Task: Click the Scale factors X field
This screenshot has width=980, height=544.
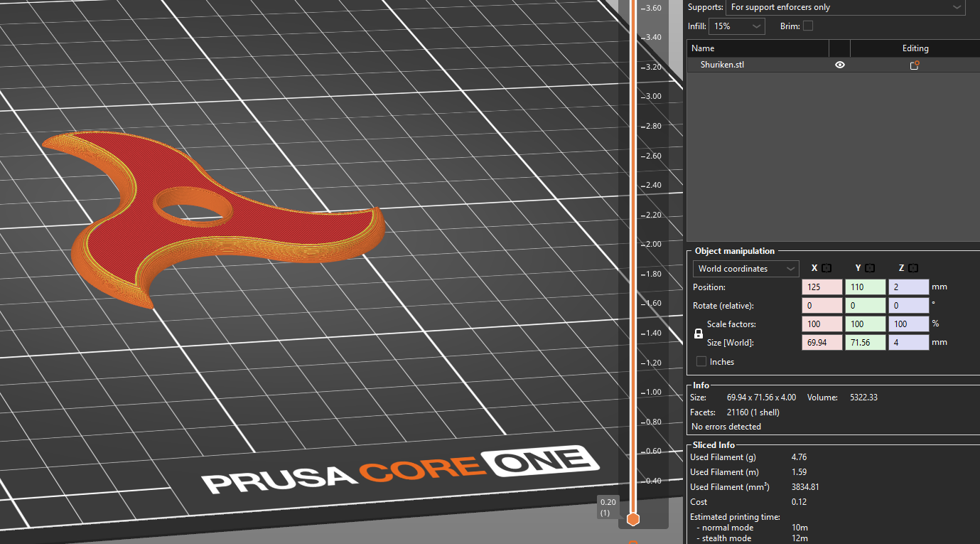Action: pos(822,324)
